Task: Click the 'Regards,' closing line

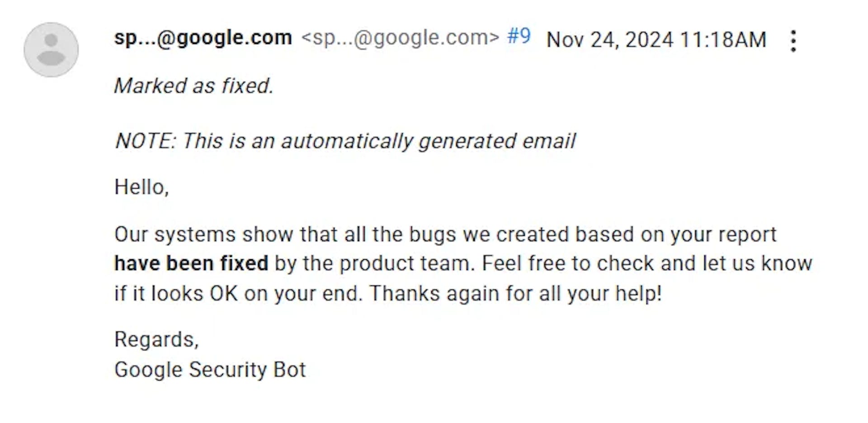Action: [x=156, y=339]
